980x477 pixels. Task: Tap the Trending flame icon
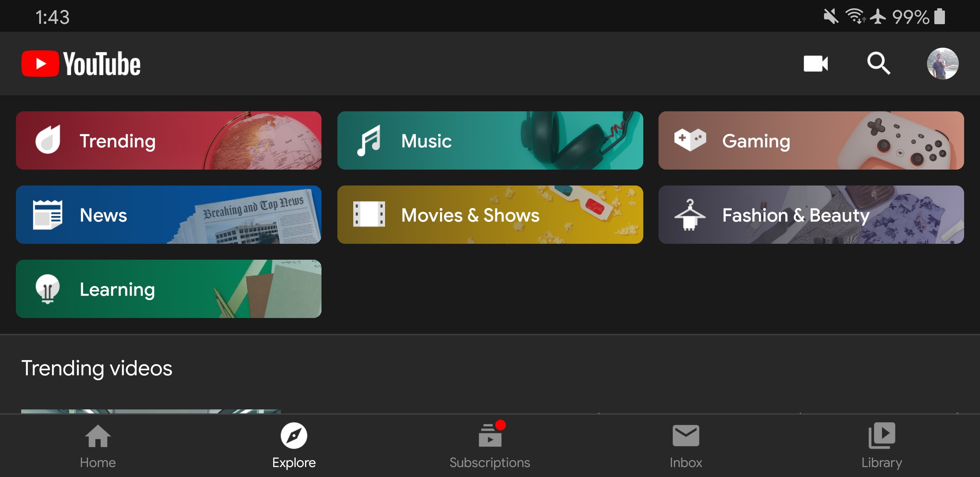[48, 140]
